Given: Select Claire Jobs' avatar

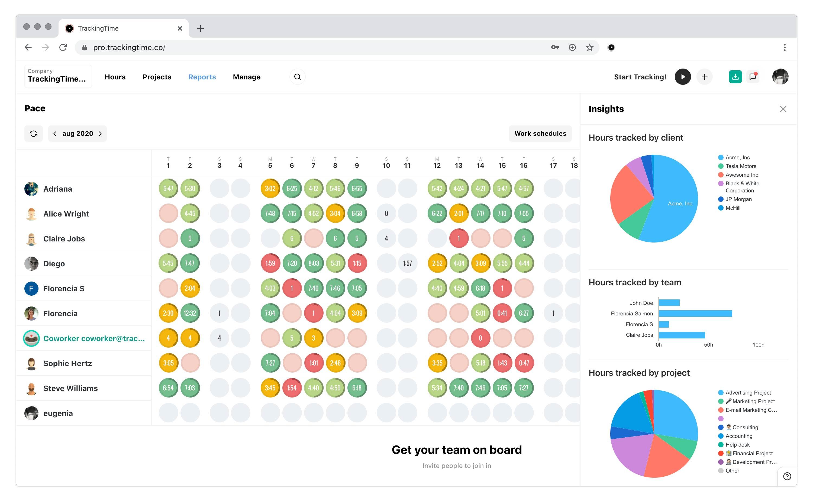Looking at the screenshot, I should point(31,239).
